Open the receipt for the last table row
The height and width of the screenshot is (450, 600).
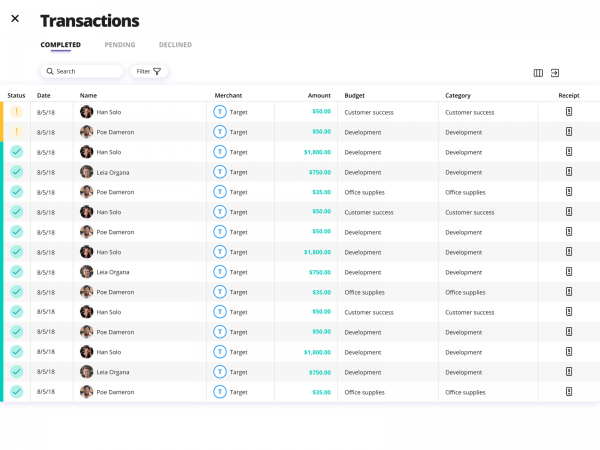(569, 391)
